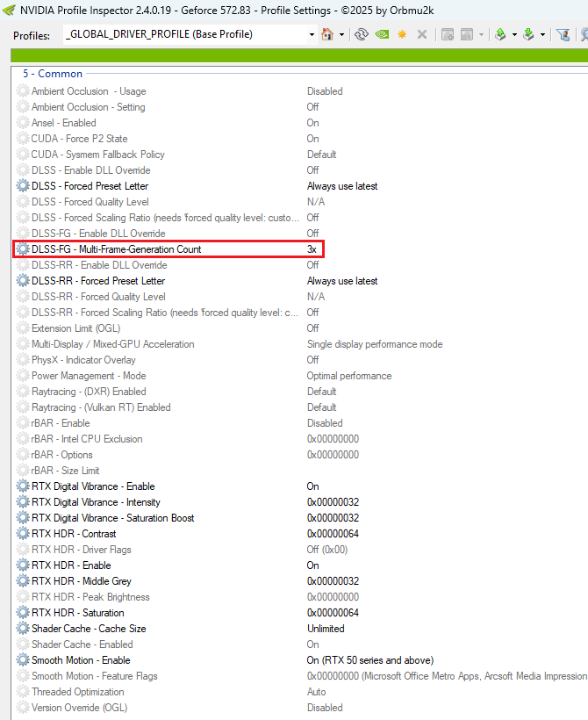Click gear icon for RTX HDR - Middle Grey

23,581
